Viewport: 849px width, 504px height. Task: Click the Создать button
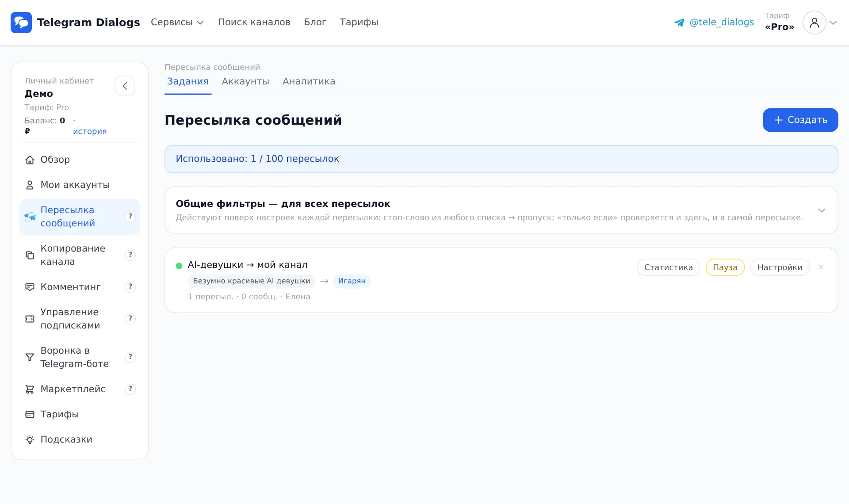800,120
